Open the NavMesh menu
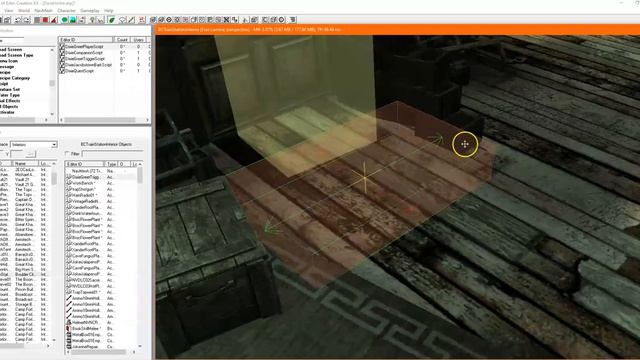Image resolution: width=640 pixels, height=360 pixels. [x=43, y=10]
